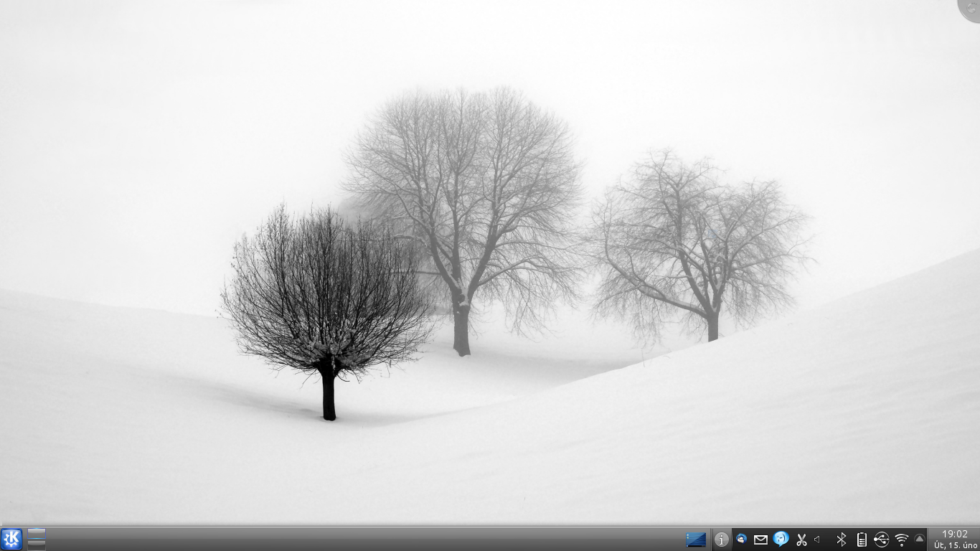980x551 pixels.
Task: Open Klipper clipboard scissors icon
Action: [x=801, y=540]
